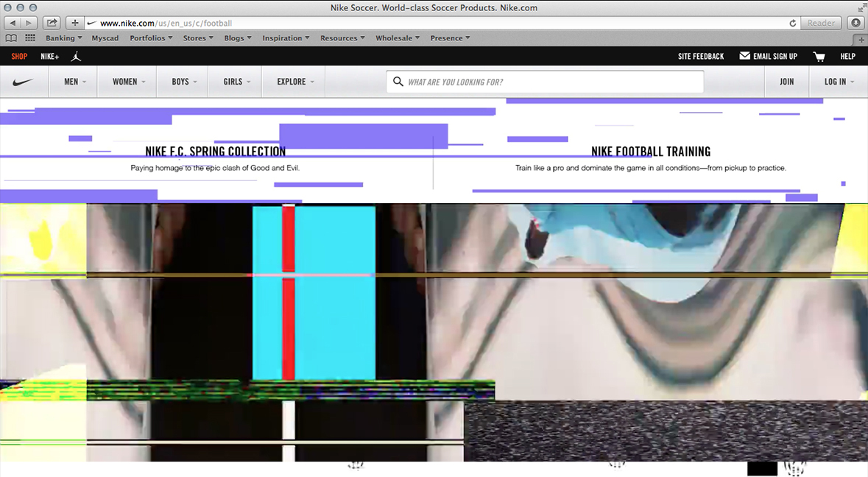The image size is (868, 477).
Task: Open the EXPLORE menu
Action: click(x=295, y=82)
